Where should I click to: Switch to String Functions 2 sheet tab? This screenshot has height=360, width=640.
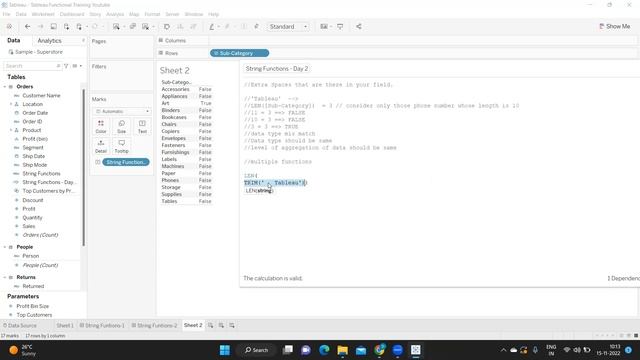tap(154, 325)
